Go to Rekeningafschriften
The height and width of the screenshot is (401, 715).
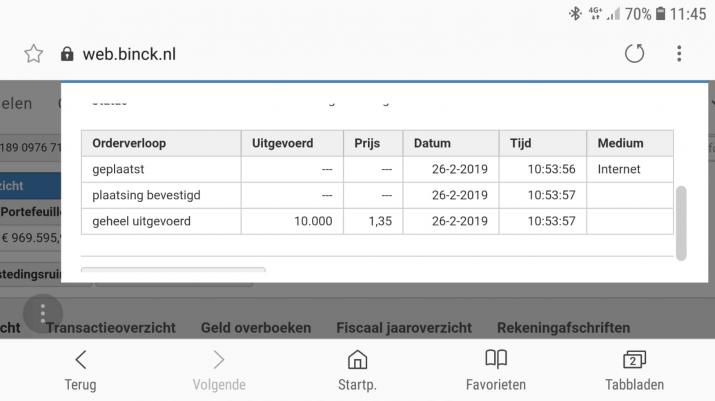click(x=563, y=327)
